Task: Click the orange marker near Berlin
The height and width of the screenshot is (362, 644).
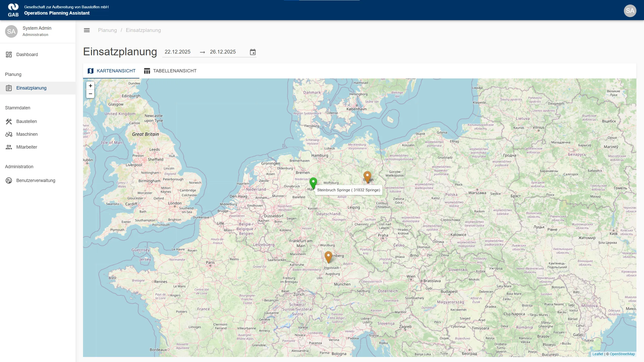Action: (367, 176)
